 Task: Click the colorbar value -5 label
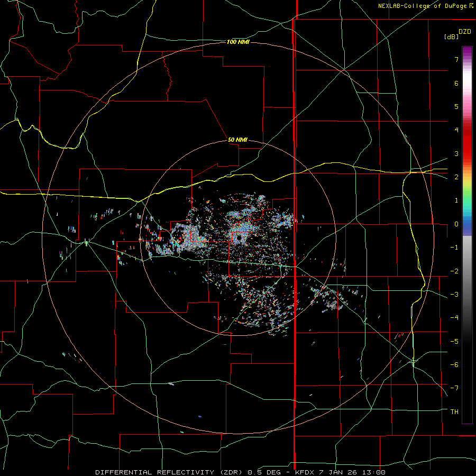454,342
